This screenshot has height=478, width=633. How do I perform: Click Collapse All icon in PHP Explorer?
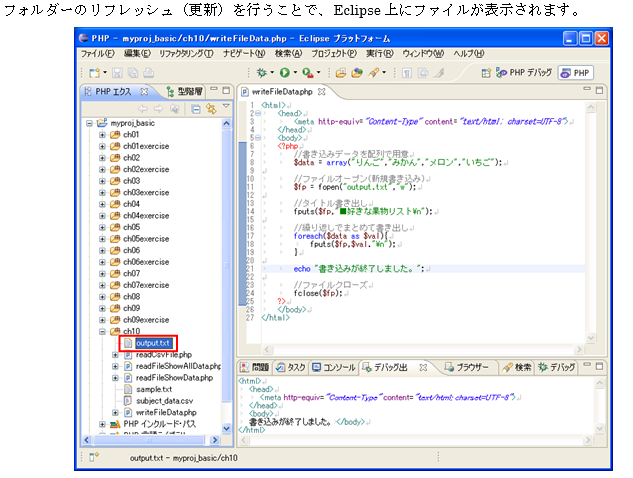pos(197,108)
